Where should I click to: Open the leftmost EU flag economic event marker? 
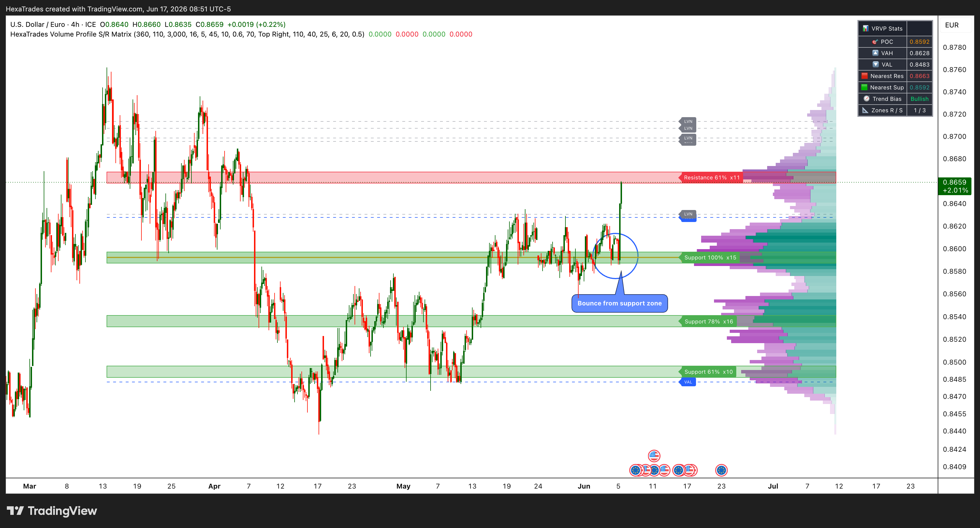click(x=635, y=470)
